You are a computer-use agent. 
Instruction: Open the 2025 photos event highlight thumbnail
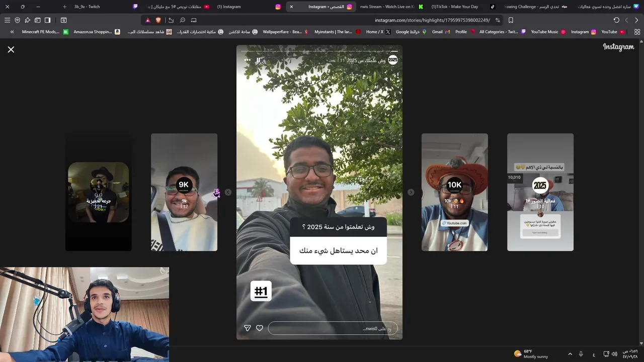540,192
